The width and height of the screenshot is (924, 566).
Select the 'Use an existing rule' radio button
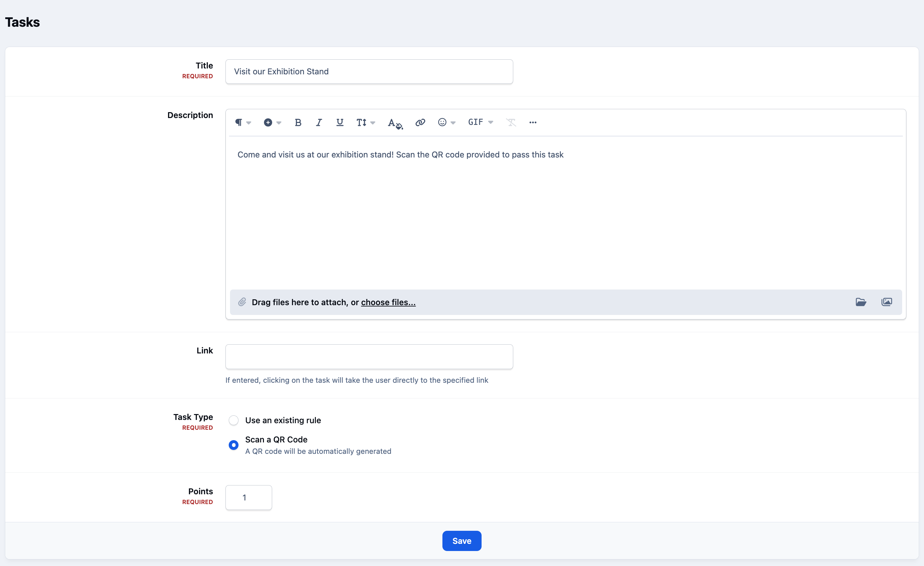234,420
